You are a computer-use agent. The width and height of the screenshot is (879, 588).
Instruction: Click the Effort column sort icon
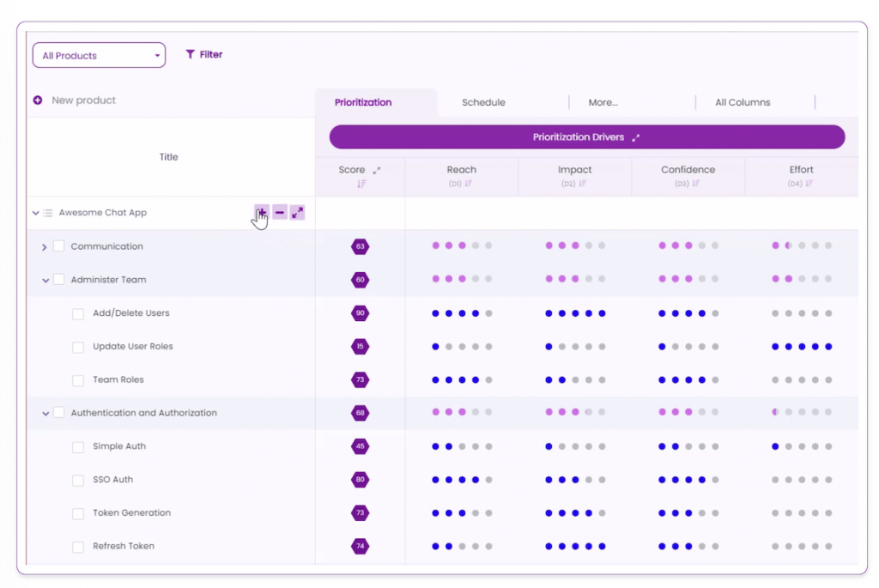pos(808,181)
